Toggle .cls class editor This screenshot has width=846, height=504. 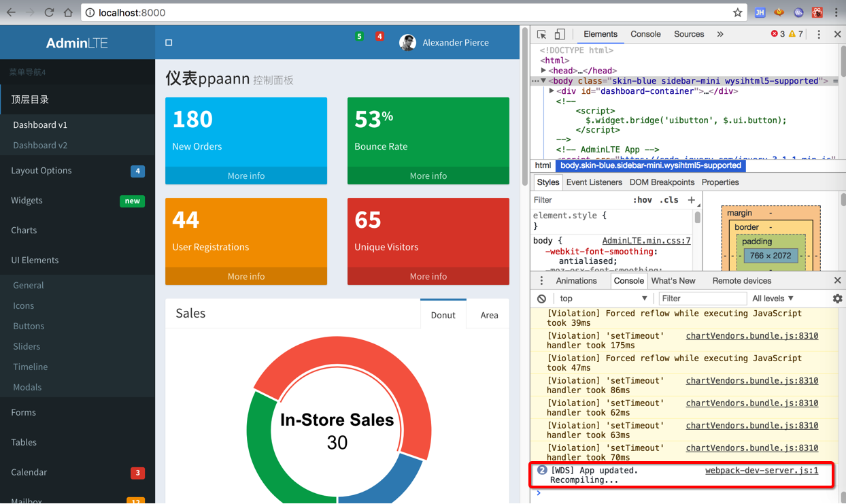pos(670,200)
